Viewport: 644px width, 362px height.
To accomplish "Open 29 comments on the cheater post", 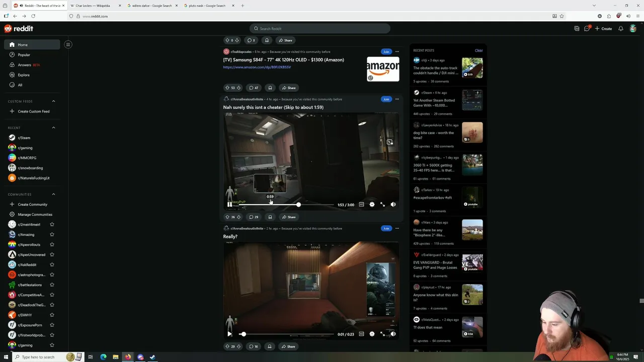I will coord(254,217).
